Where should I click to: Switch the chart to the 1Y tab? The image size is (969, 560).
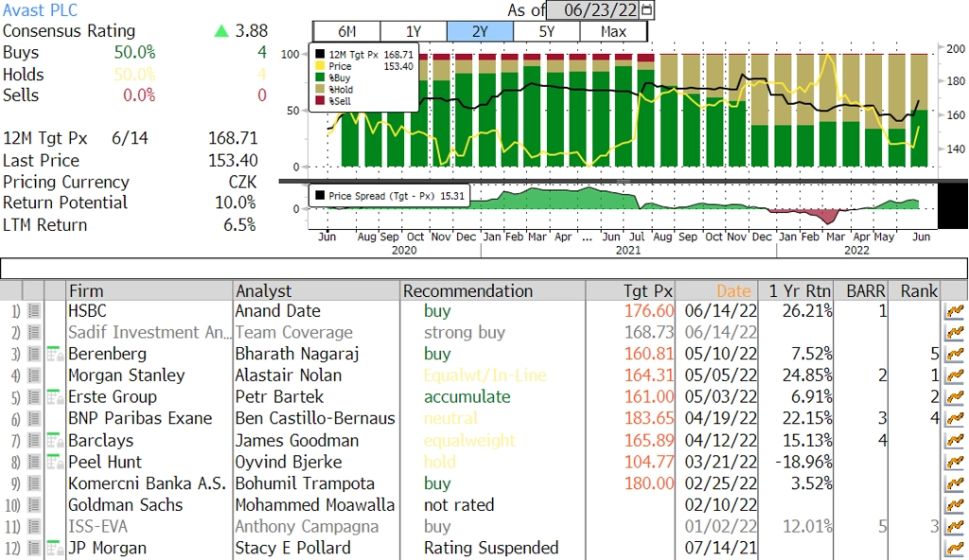coord(414,31)
